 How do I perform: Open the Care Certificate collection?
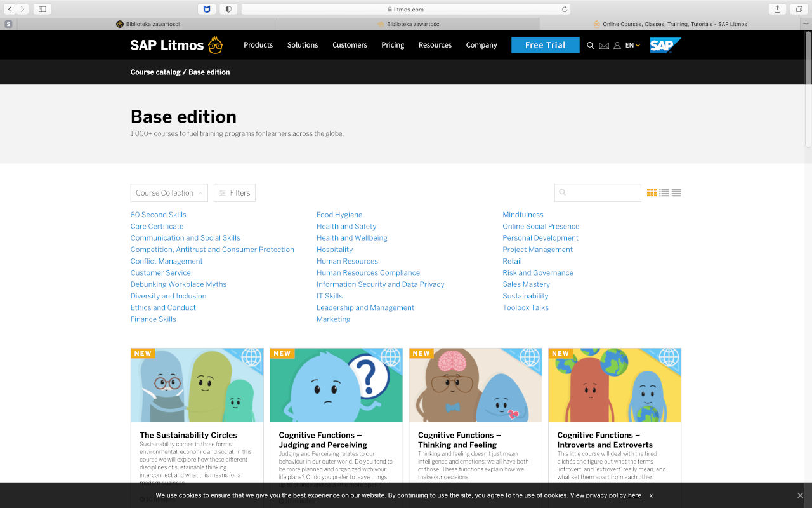(157, 226)
